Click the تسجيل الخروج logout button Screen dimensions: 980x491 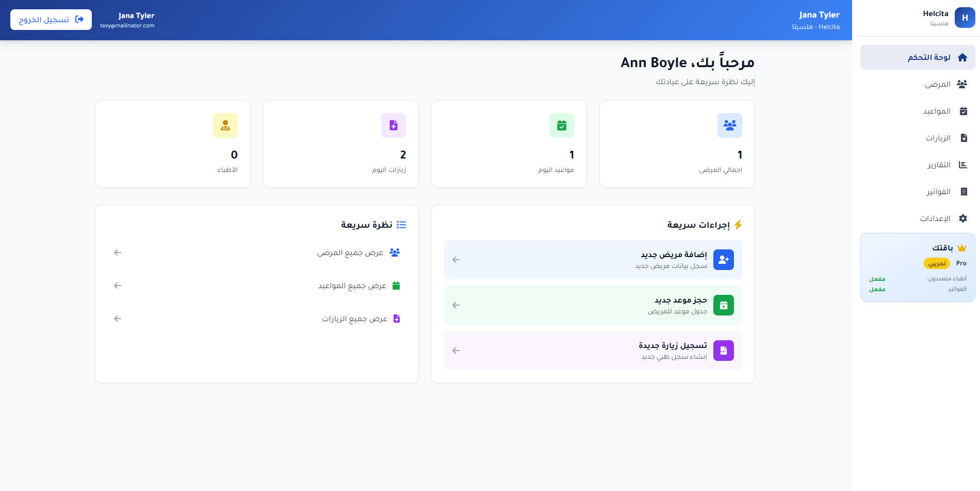point(51,19)
